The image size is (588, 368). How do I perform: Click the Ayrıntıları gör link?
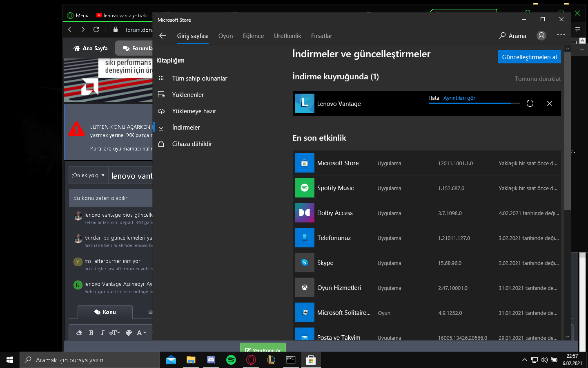coord(459,98)
